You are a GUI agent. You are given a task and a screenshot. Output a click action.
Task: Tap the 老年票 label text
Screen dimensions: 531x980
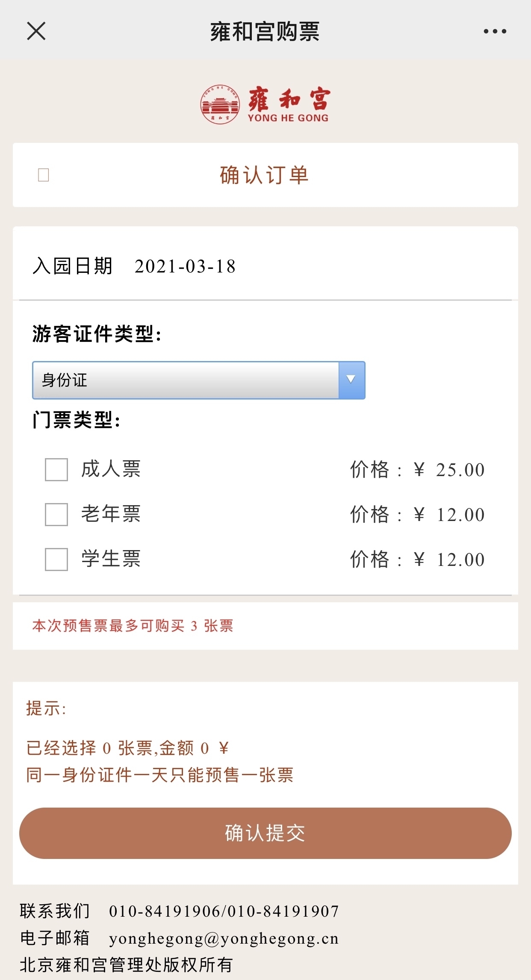(x=111, y=514)
